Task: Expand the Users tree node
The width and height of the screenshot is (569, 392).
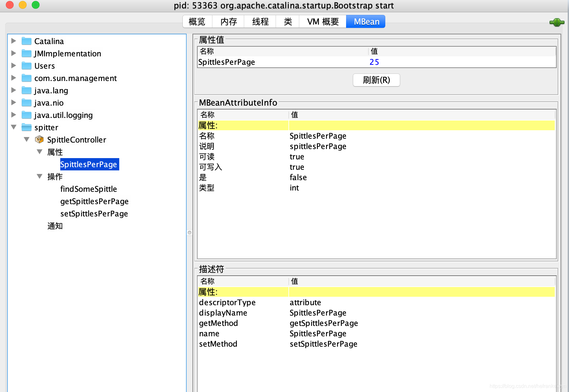Action: pyautogui.click(x=14, y=65)
